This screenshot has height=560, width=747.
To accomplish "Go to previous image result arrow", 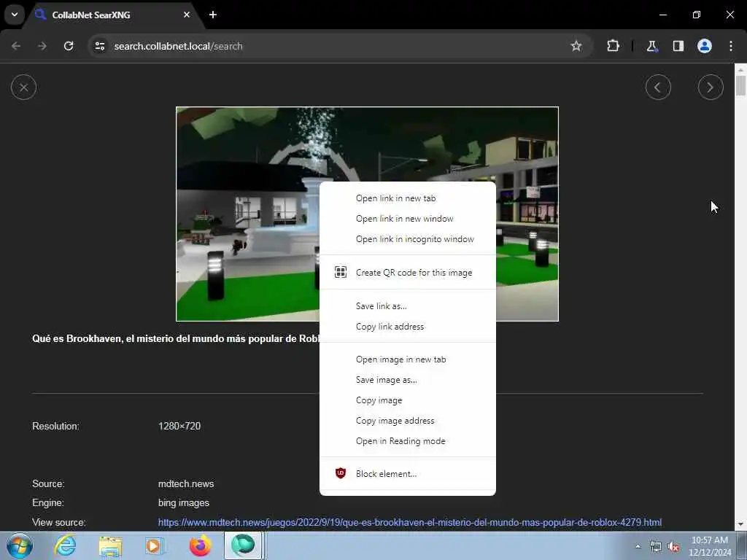I will pyautogui.click(x=658, y=87).
